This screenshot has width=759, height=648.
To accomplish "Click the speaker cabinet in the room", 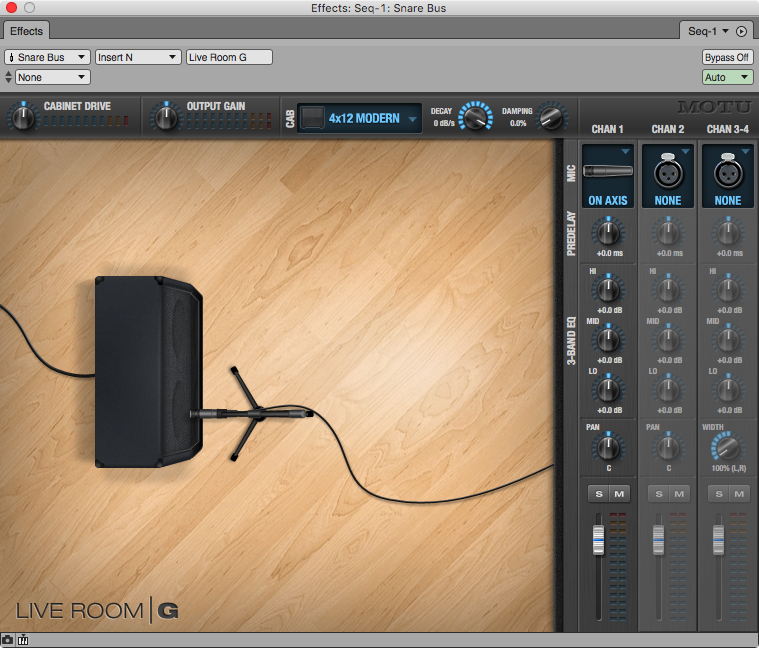I will (148, 372).
